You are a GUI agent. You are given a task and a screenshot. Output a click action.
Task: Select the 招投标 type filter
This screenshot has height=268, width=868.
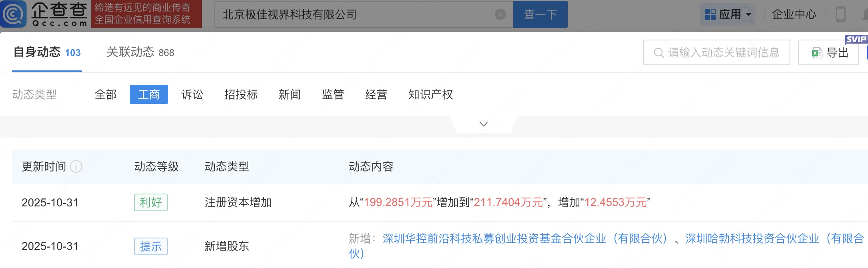(241, 94)
